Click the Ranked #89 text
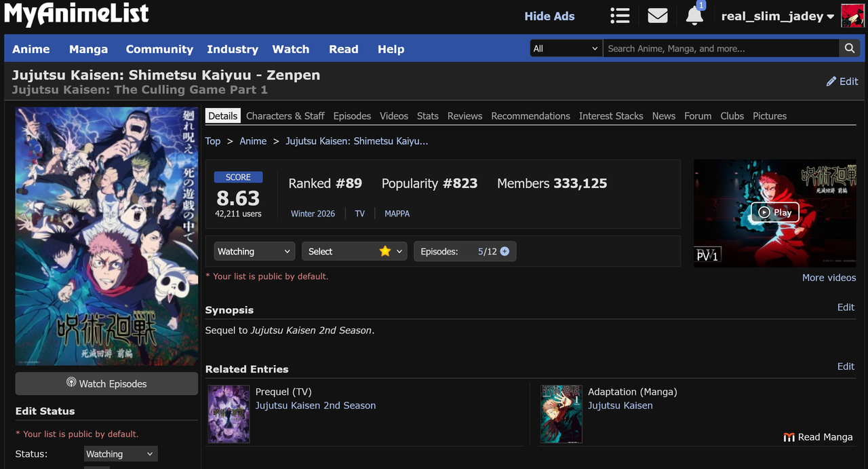The image size is (868, 469). [x=325, y=183]
